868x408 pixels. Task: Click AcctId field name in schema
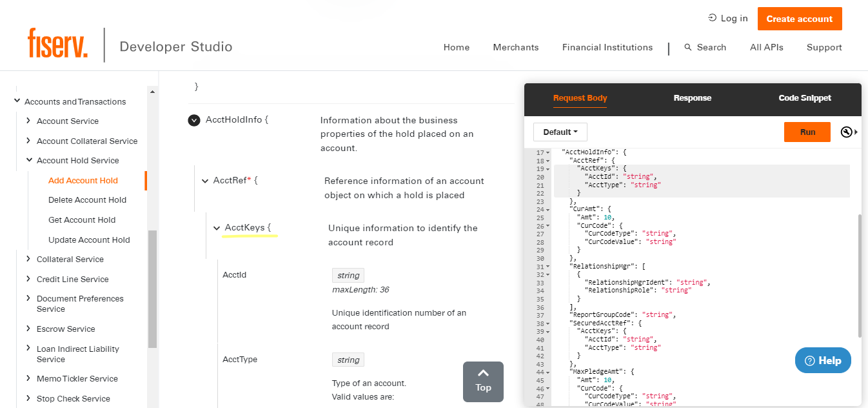pos(235,275)
